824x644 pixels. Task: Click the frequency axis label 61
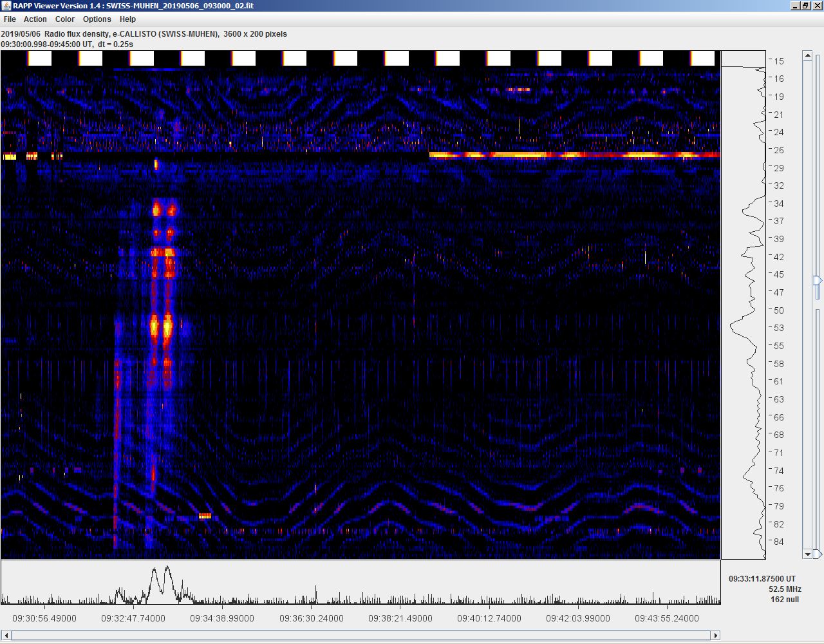click(779, 381)
